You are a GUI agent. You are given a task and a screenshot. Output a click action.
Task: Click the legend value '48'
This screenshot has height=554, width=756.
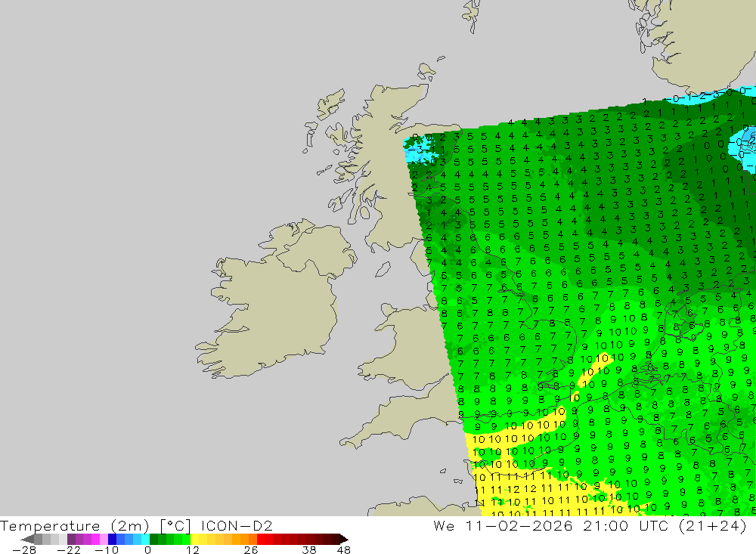tap(344, 549)
